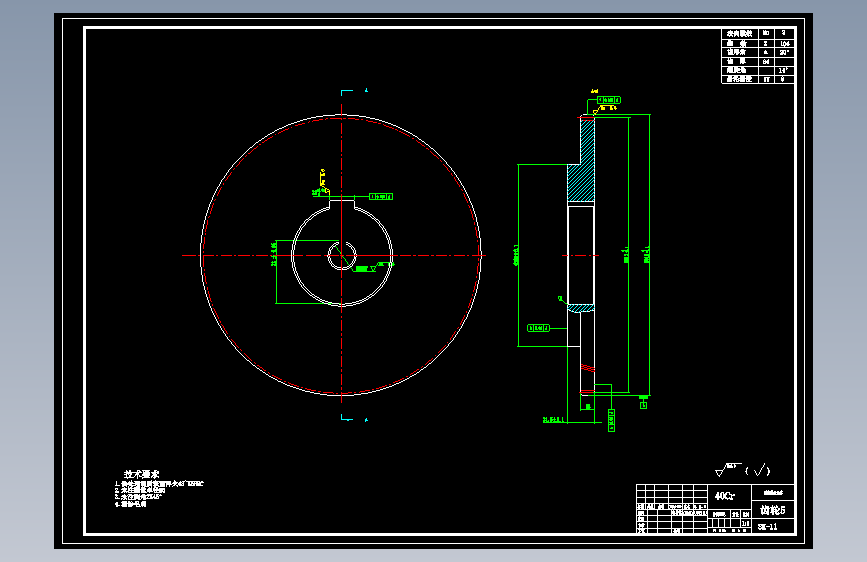867x562 pixels.
Task: Click the upper cyan section-cut marker
Action: point(347,91)
